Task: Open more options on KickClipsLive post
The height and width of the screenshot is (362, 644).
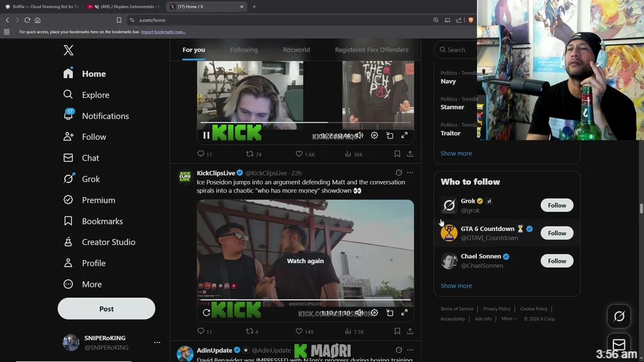Action: click(x=410, y=172)
